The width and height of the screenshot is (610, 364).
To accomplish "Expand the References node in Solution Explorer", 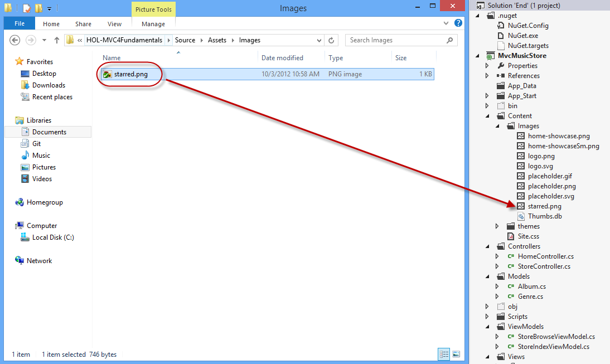I will pyautogui.click(x=487, y=75).
